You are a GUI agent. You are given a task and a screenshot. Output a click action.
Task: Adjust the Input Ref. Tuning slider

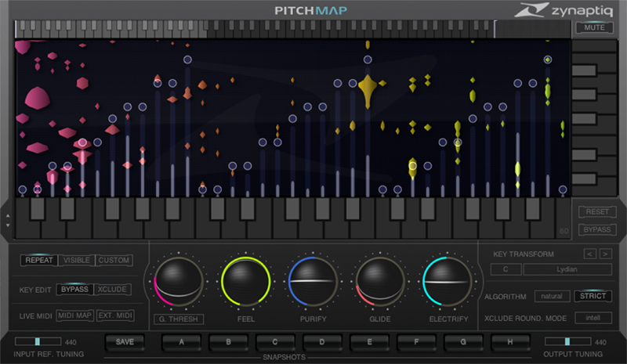[38, 341]
